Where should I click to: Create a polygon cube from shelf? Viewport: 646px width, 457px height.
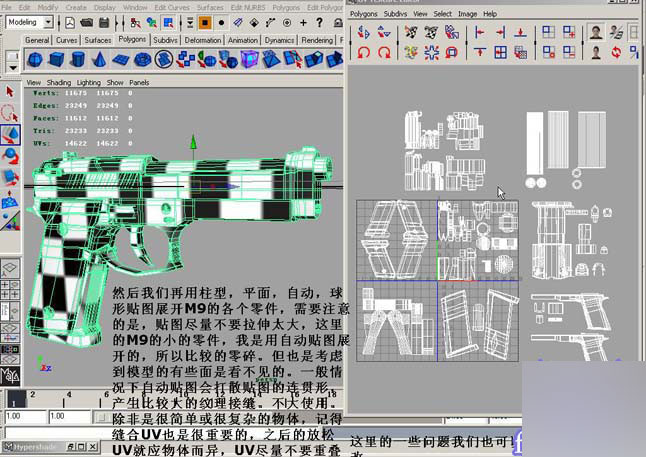(56, 60)
